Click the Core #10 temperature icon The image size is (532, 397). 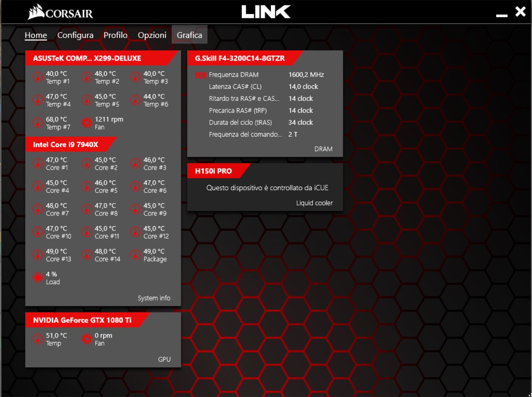(x=37, y=232)
